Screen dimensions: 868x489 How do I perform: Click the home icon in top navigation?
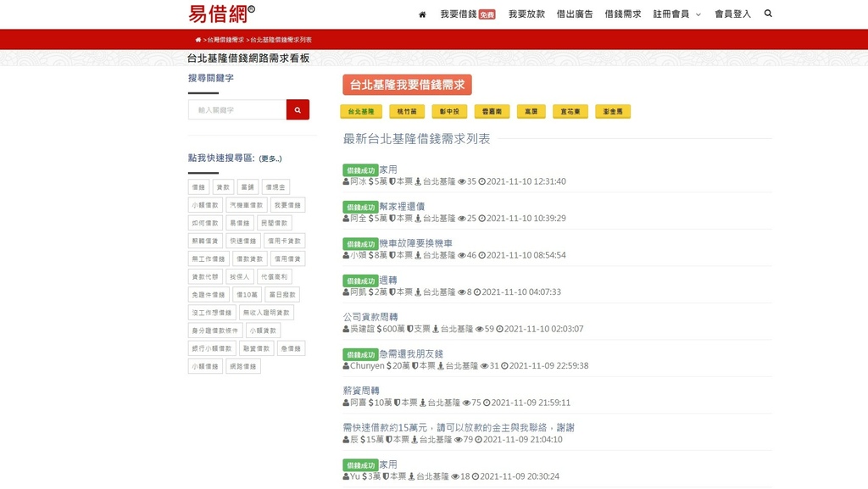(x=422, y=14)
